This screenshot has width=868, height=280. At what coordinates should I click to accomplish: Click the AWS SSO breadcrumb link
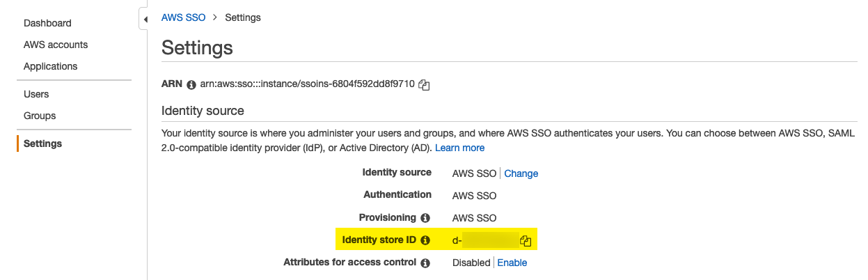tap(184, 17)
